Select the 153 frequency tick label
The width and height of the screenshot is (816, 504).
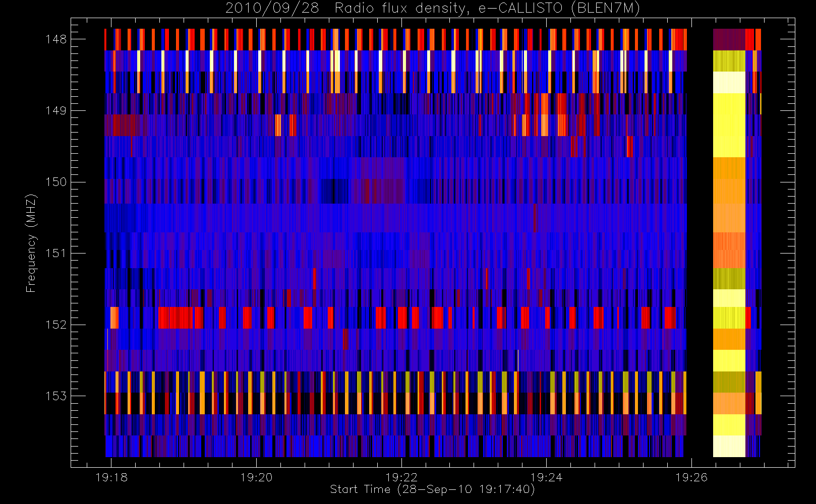point(55,396)
